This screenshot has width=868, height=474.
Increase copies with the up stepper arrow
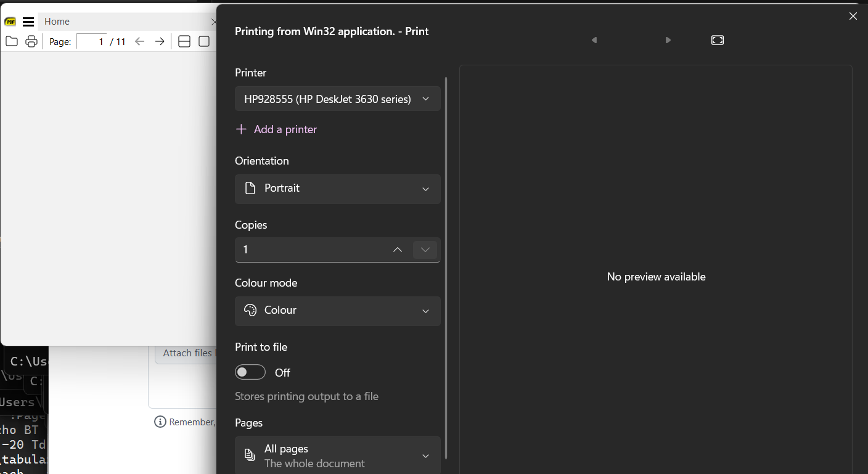(x=398, y=250)
